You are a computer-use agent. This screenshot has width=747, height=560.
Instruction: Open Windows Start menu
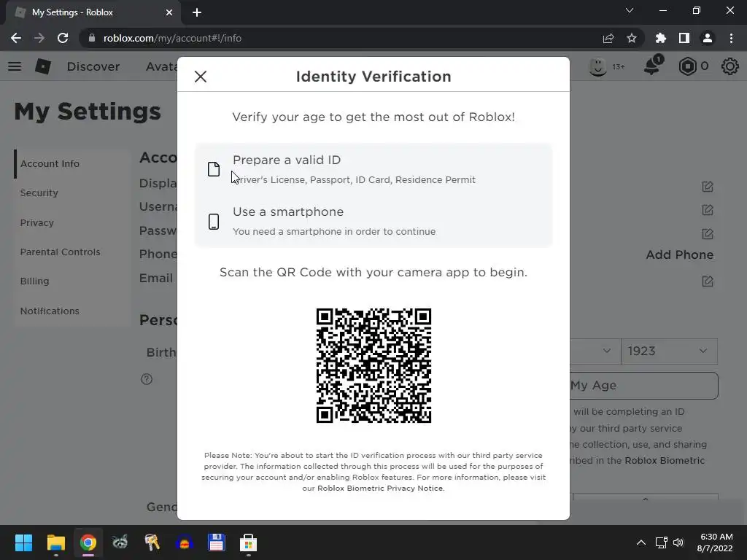(x=23, y=542)
